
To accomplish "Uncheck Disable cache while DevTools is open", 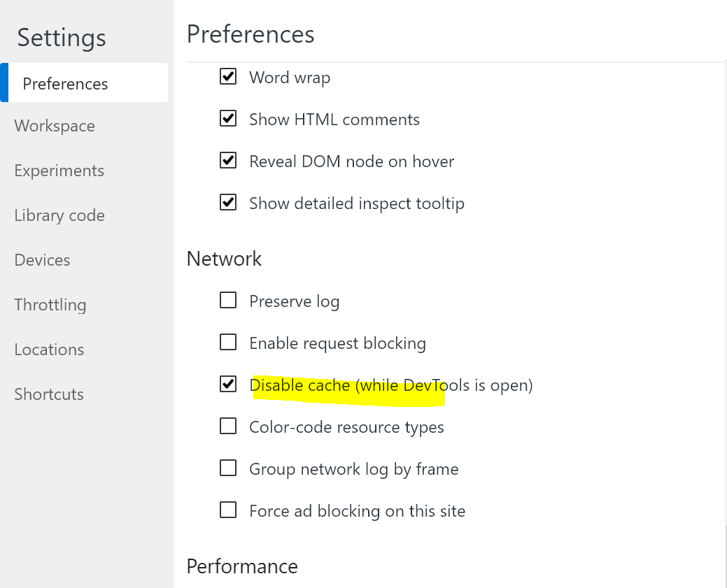I will coord(228,385).
